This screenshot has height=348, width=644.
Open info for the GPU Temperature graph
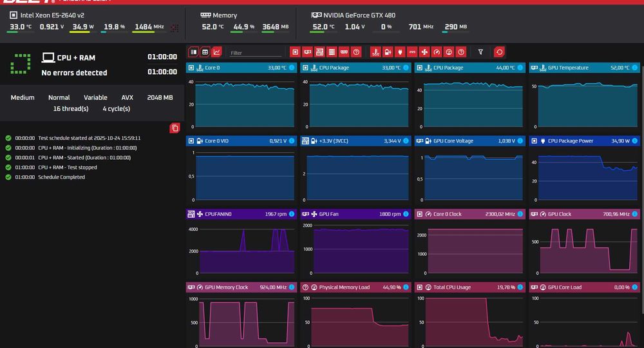[635, 68]
